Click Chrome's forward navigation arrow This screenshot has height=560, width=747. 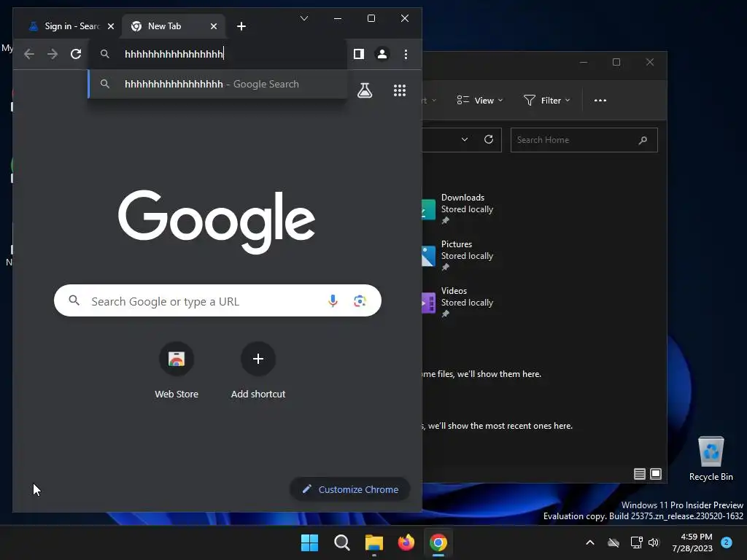click(x=53, y=54)
